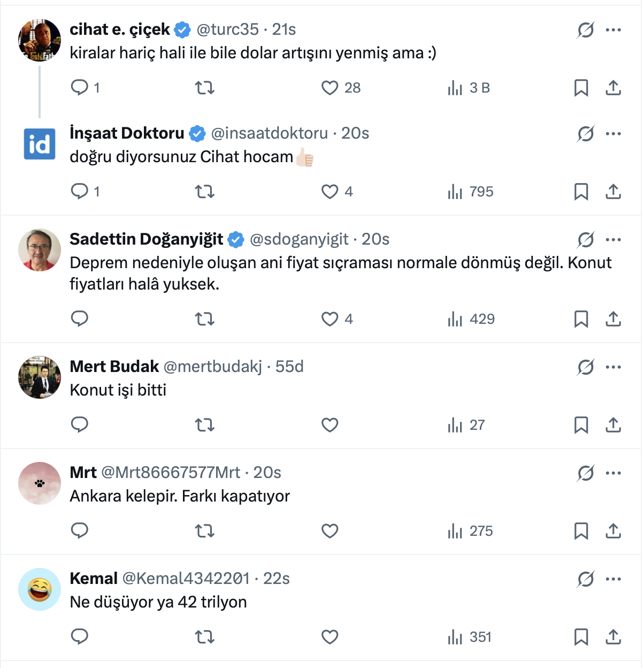Retweet İnşaat Doktoru's reply
The height and width of the screenshot is (668, 644).
point(204,192)
